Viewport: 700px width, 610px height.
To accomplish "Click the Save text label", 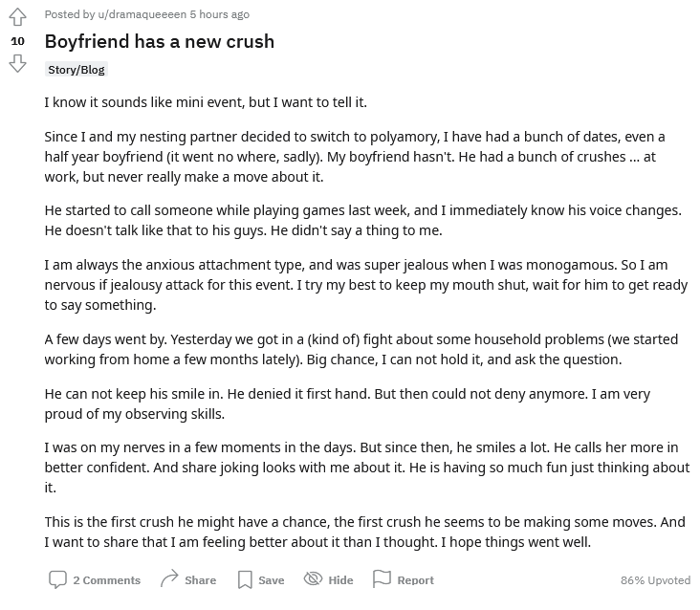I will click(x=272, y=580).
